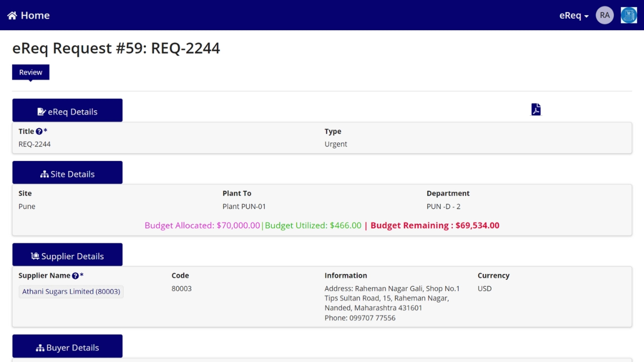Click the Buyer Details sitemap icon
The height and width of the screenshot is (362, 644).
click(x=40, y=348)
